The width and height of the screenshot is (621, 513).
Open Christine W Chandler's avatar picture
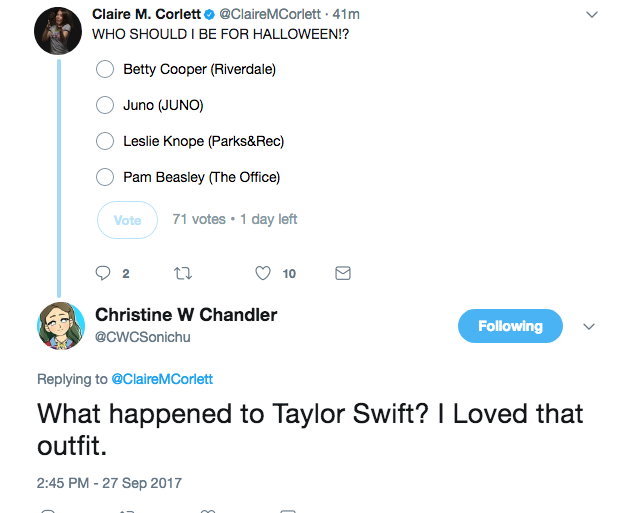(x=61, y=326)
